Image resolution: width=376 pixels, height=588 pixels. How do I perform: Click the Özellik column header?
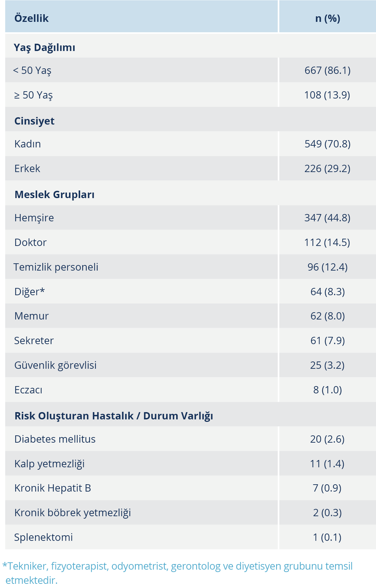pyautogui.click(x=32, y=18)
